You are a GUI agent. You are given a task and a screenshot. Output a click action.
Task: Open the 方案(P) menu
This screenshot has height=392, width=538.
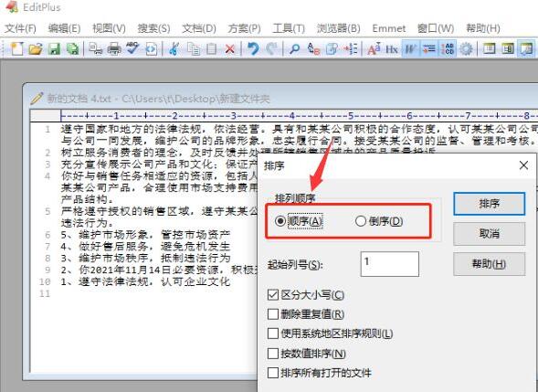pyautogui.click(x=244, y=28)
